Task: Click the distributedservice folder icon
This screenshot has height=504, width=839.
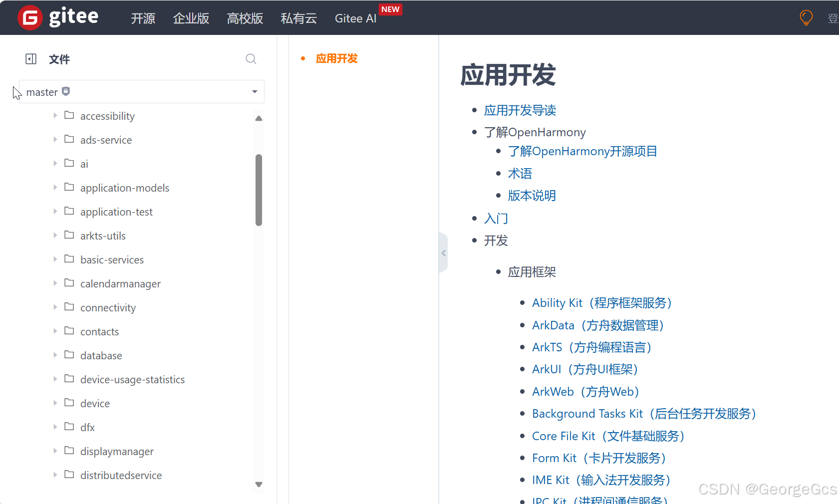Action: point(69,475)
